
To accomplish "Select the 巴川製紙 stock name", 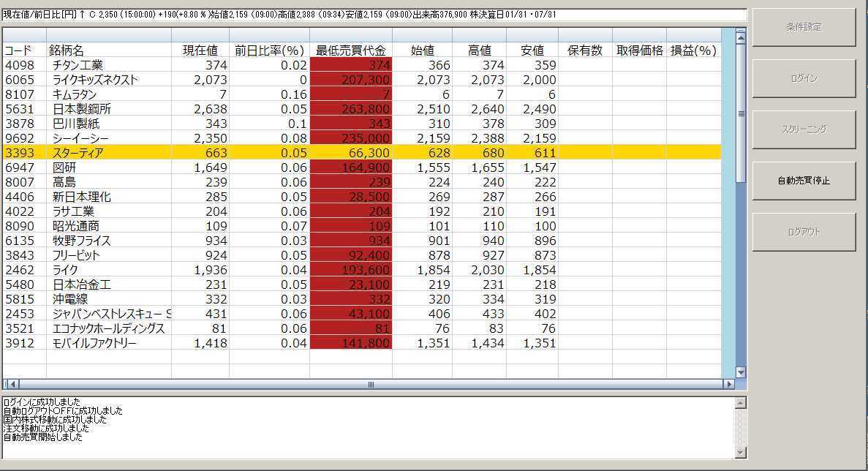I will (76, 124).
